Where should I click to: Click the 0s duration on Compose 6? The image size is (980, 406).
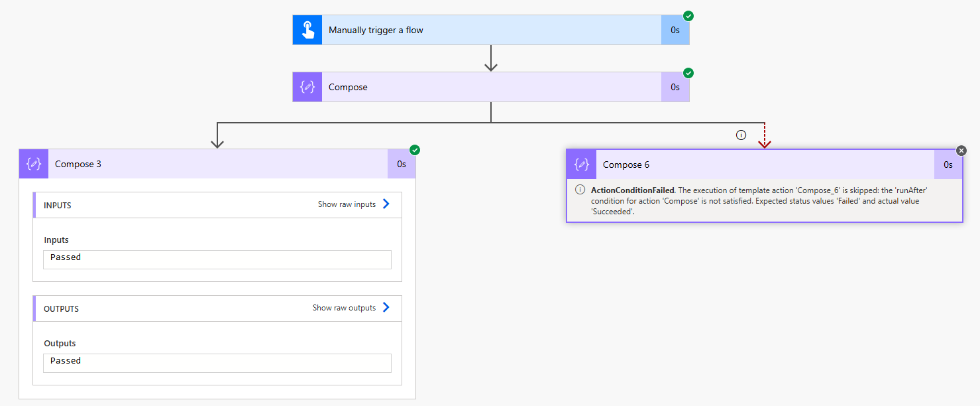pyautogui.click(x=948, y=165)
